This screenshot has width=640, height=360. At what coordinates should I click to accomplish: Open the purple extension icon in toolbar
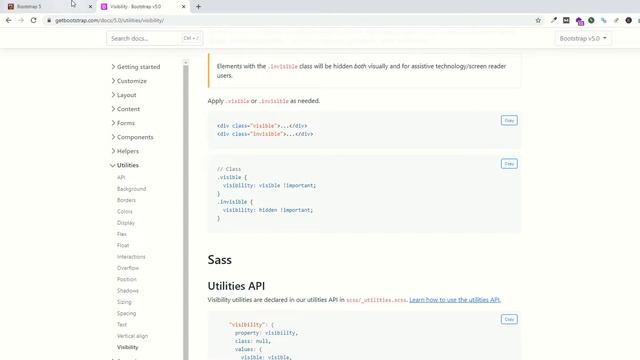(579, 21)
